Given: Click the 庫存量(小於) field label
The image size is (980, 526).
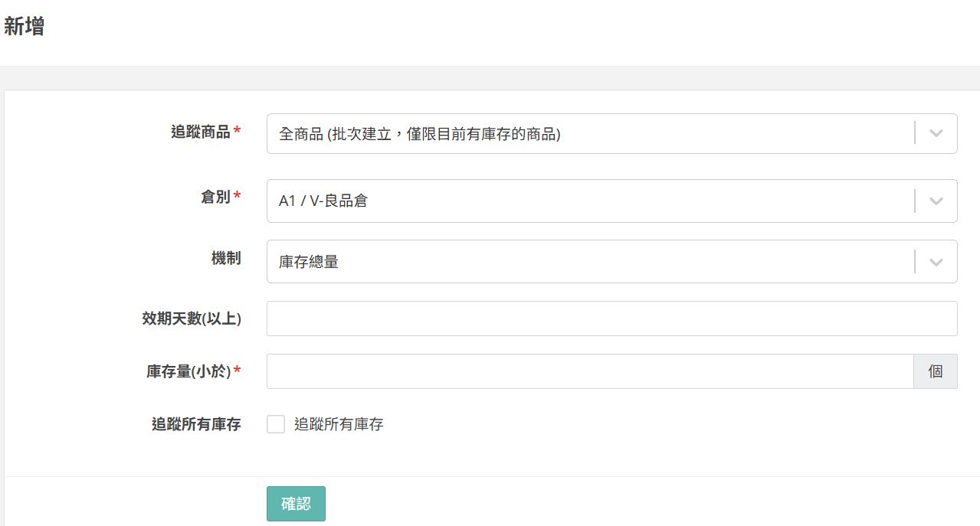Looking at the screenshot, I should click(x=188, y=371).
